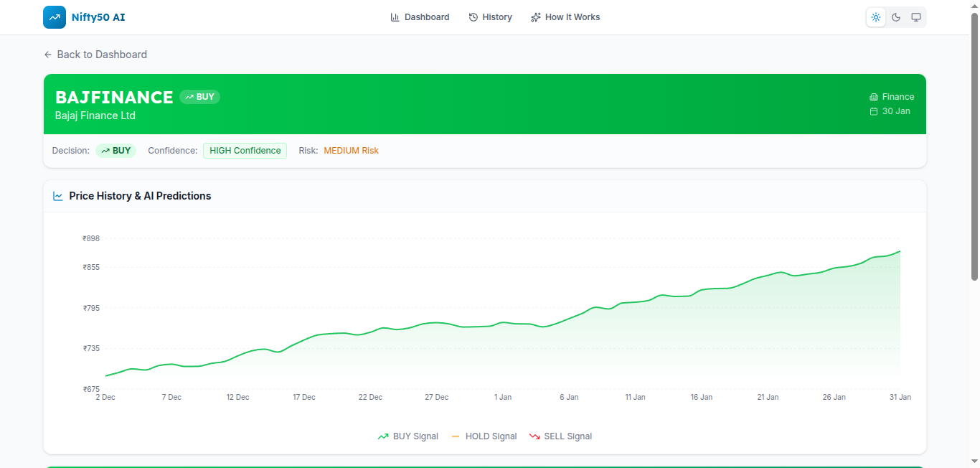Click the HIGH Confidence badge

click(245, 151)
